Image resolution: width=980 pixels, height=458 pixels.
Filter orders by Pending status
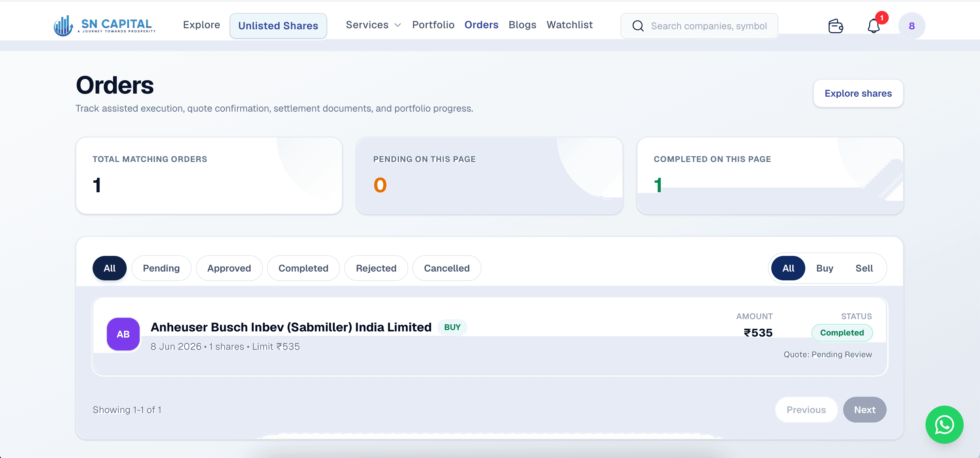(161, 268)
